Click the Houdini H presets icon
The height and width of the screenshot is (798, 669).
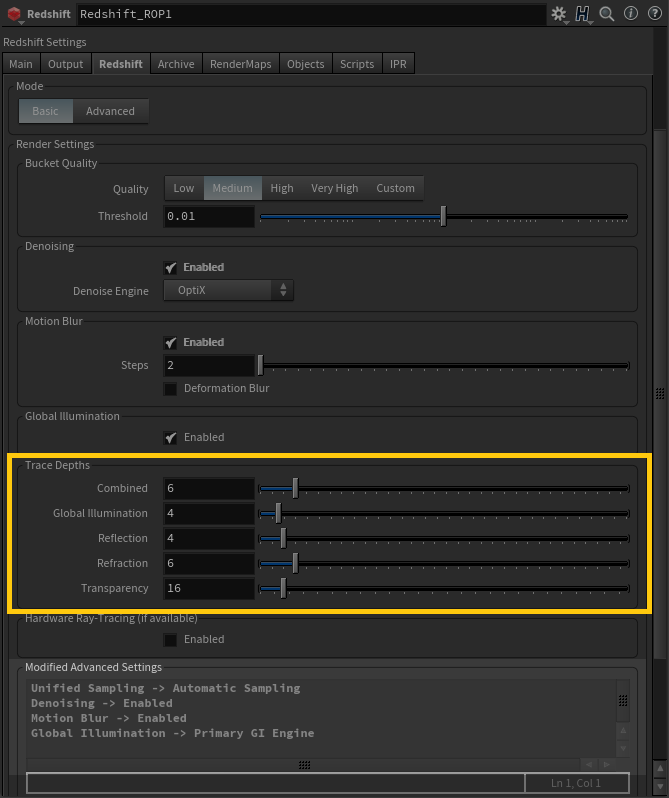(x=583, y=14)
